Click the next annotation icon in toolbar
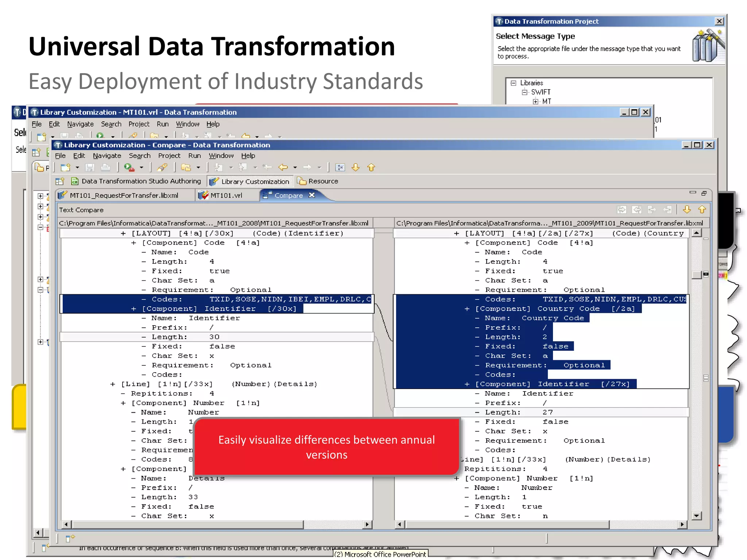Viewport: 747px width, 560px height. tap(218, 167)
